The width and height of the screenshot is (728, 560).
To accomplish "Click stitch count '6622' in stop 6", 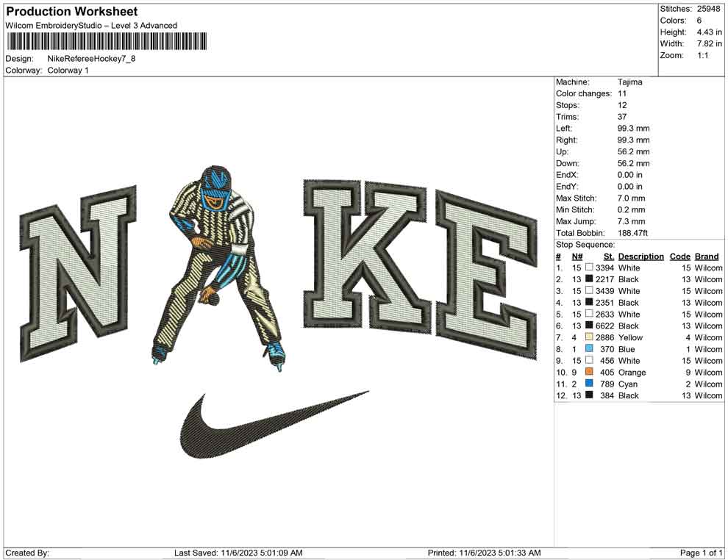I will (x=604, y=326).
